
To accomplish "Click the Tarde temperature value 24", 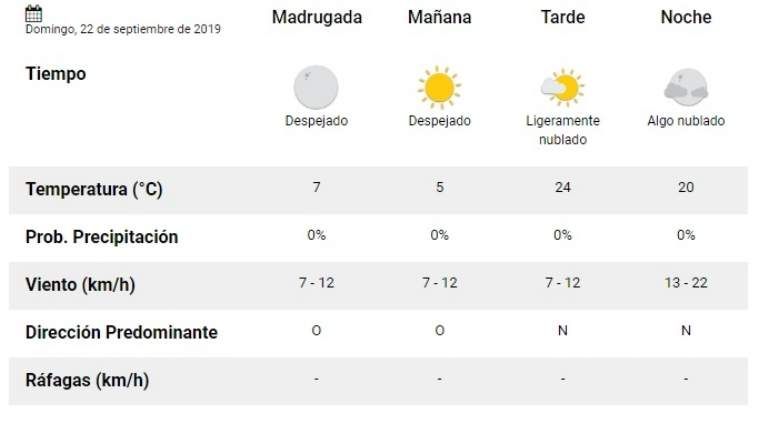I will 562,187.
